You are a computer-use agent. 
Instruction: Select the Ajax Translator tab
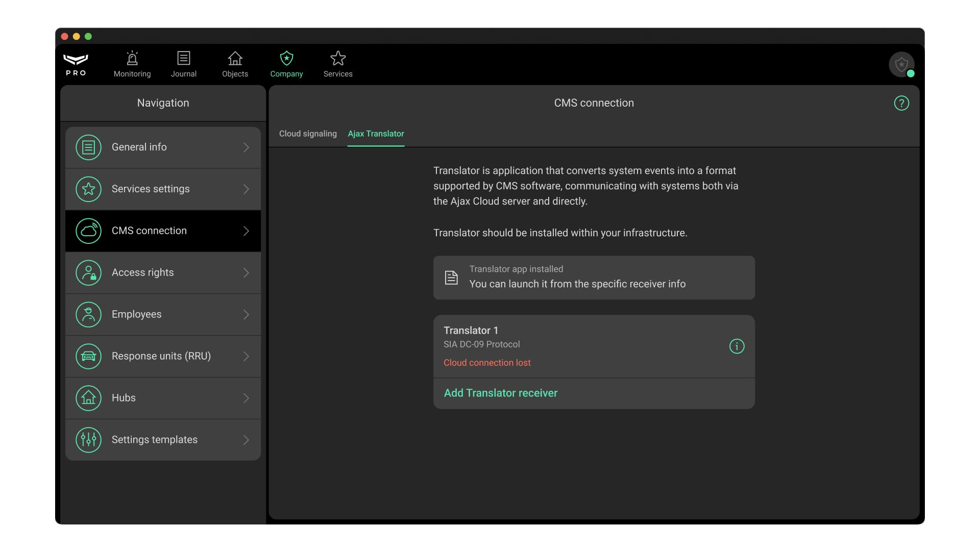pyautogui.click(x=376, y=134)
